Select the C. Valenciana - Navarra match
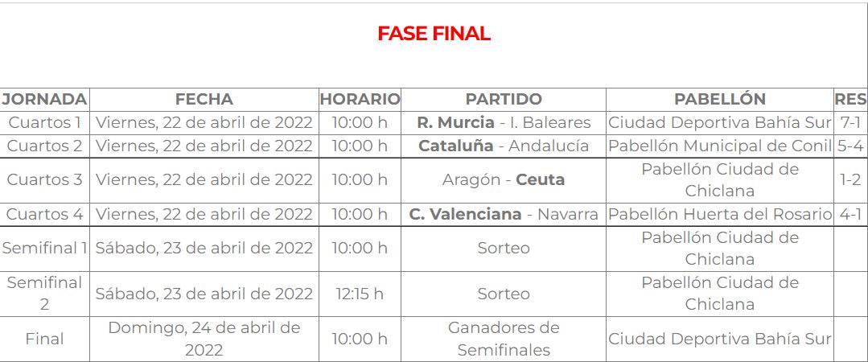This screenshot has height=362, width=868. point(504,215)
